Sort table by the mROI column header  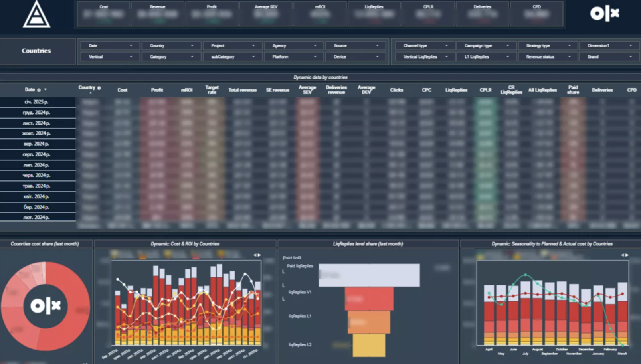187,90
